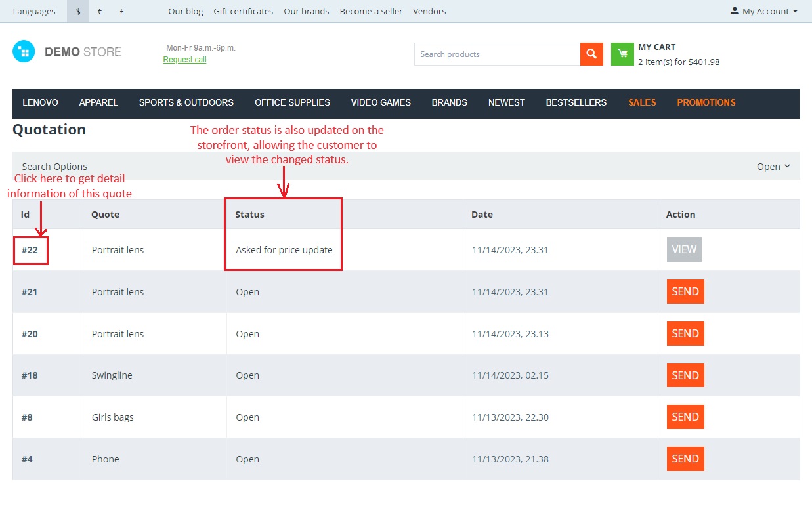Viewport: 812px width, 513px height.
Task: Expand the Open status filter dropdown
Action: [x=773, y=167]
